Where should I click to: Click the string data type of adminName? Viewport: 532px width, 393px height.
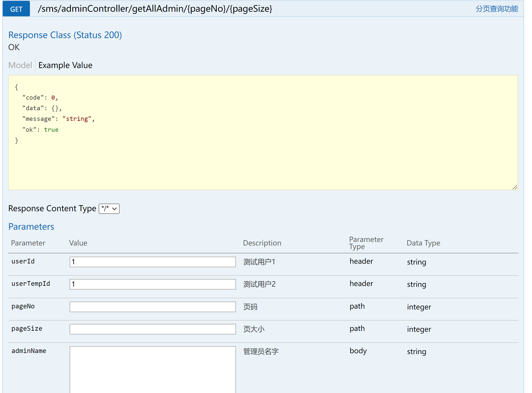click(x=416, y=352)
